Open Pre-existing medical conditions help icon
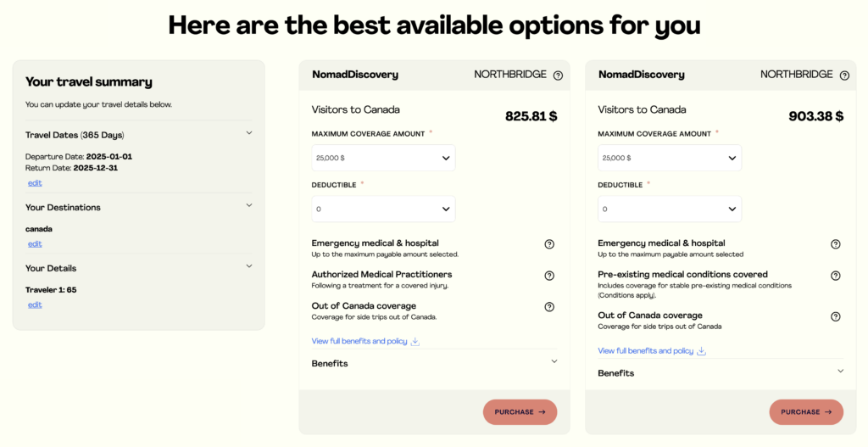 pyautogui.click(x=836, y=276)
